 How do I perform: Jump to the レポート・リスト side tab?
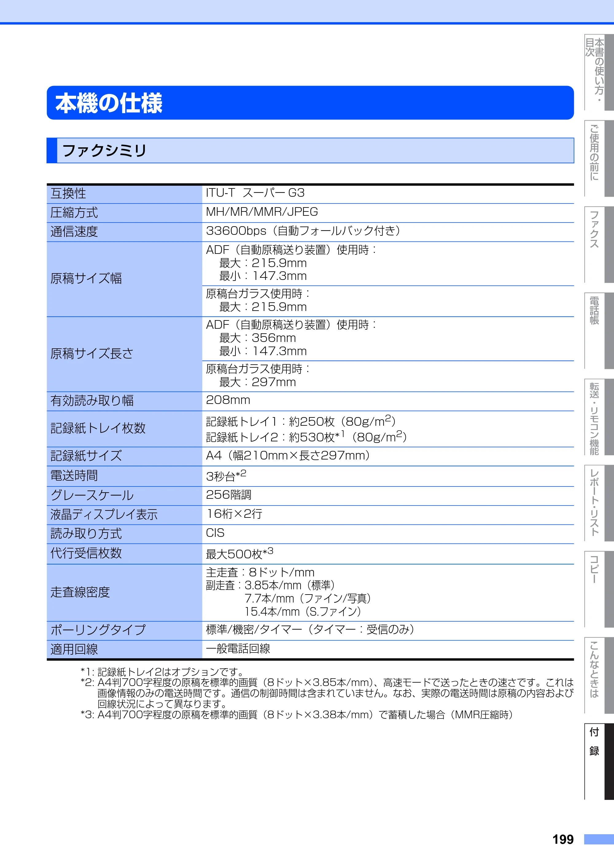pos(599,503)
